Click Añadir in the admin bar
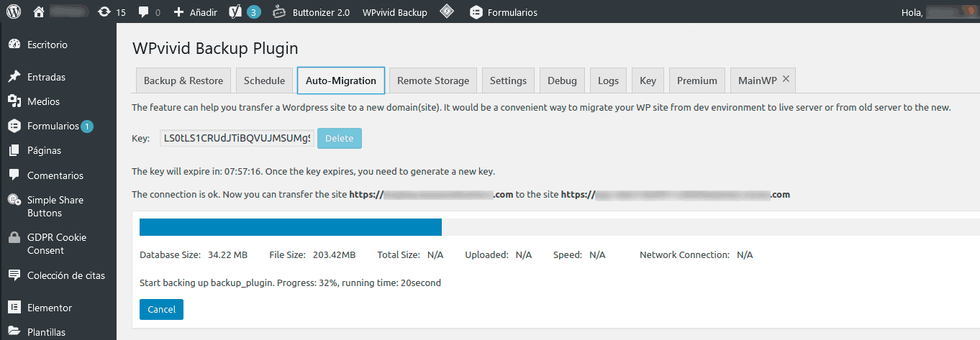This screenshot has width=980, height=340. (195, 12)
